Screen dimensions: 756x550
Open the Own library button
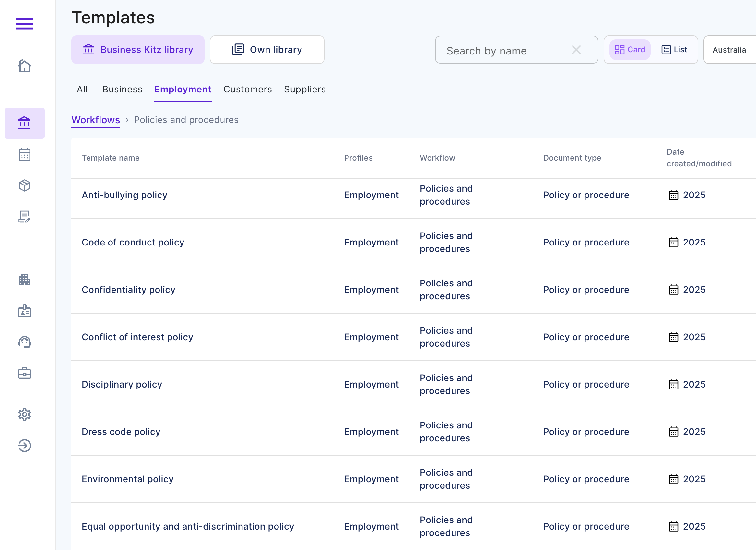[267, 50]
